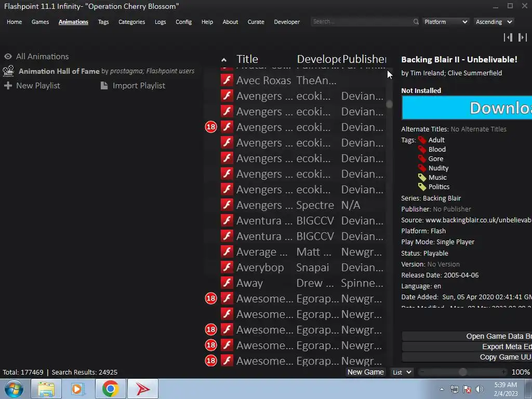Click the N/A publisher cell
Viewport: 532px width, 399px height.
click(351, 205)
